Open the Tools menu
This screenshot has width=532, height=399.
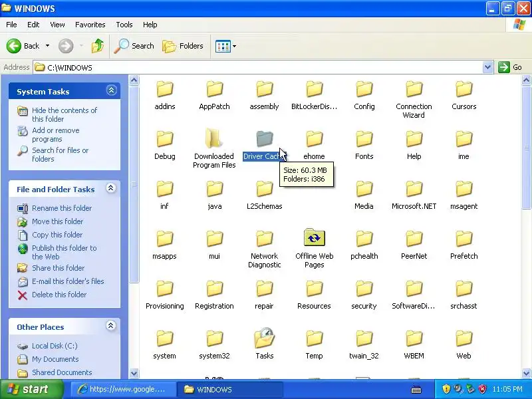(124, 25)
